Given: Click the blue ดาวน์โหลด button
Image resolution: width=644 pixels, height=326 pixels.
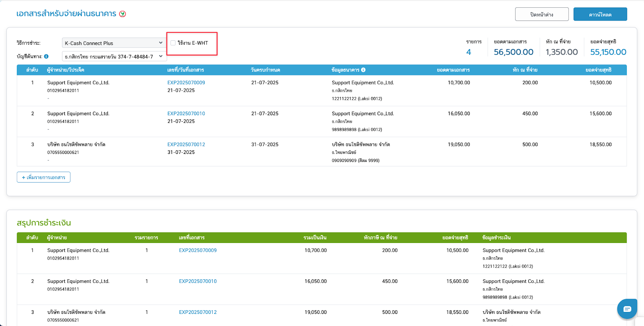Looking at the screenshot, I should (x=600, y=15).
